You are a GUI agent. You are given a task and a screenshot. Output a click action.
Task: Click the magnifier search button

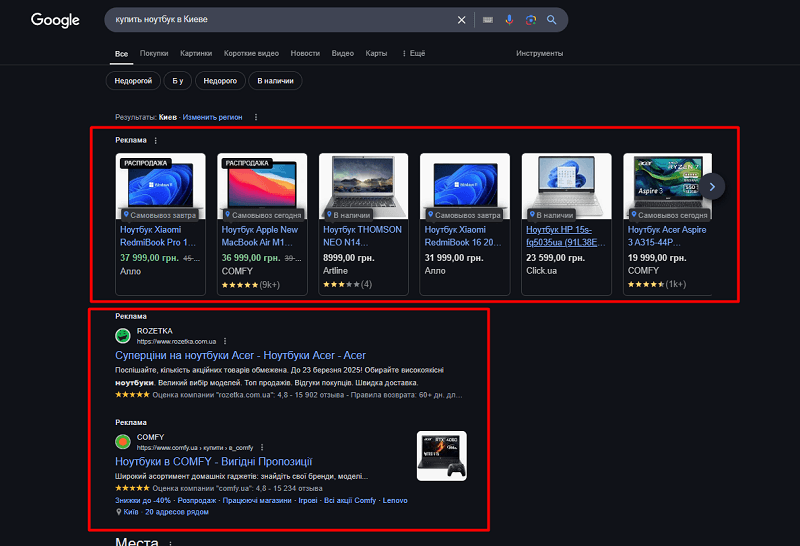coord(552,20)
